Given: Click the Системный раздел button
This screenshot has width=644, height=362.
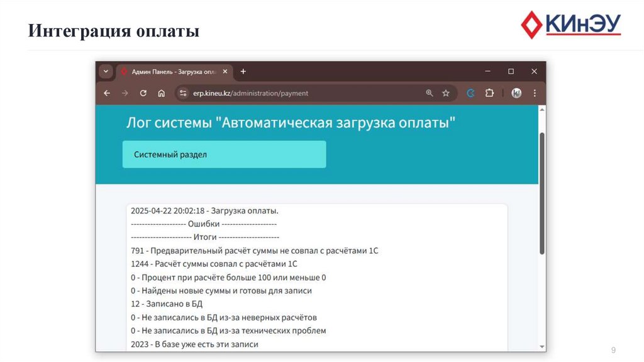Looking at the screenshot, I should click(x=225, y=154).
